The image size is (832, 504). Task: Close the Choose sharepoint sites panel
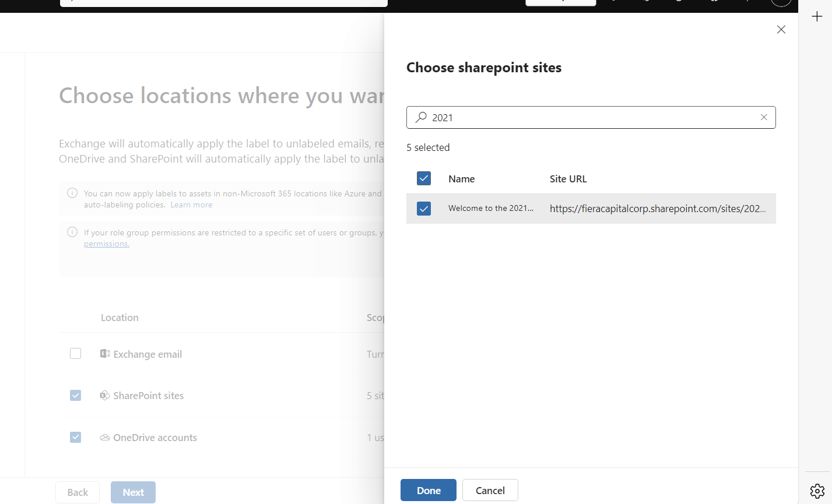click(x=781, y=29)
